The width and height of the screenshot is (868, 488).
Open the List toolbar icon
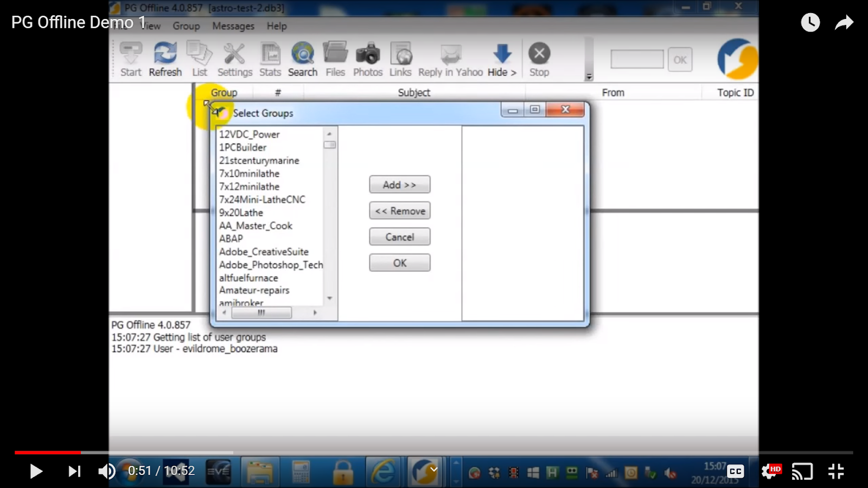coord(200,59)
